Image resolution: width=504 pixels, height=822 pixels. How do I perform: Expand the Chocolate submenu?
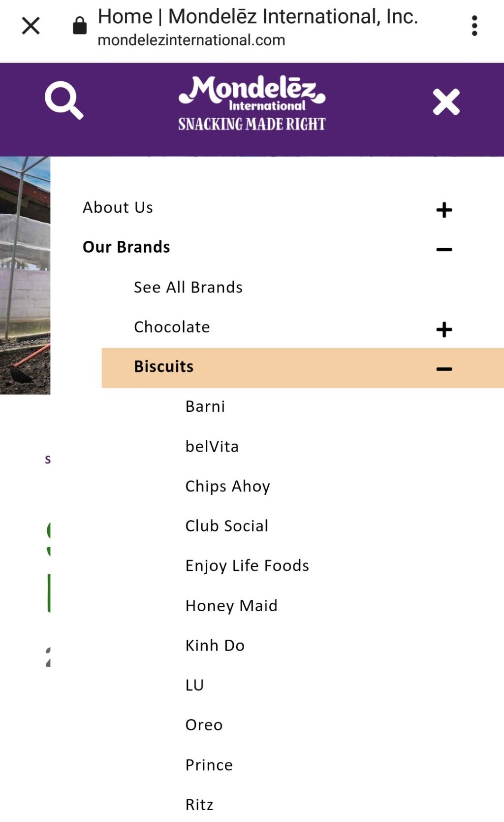(x=444, y=329)
